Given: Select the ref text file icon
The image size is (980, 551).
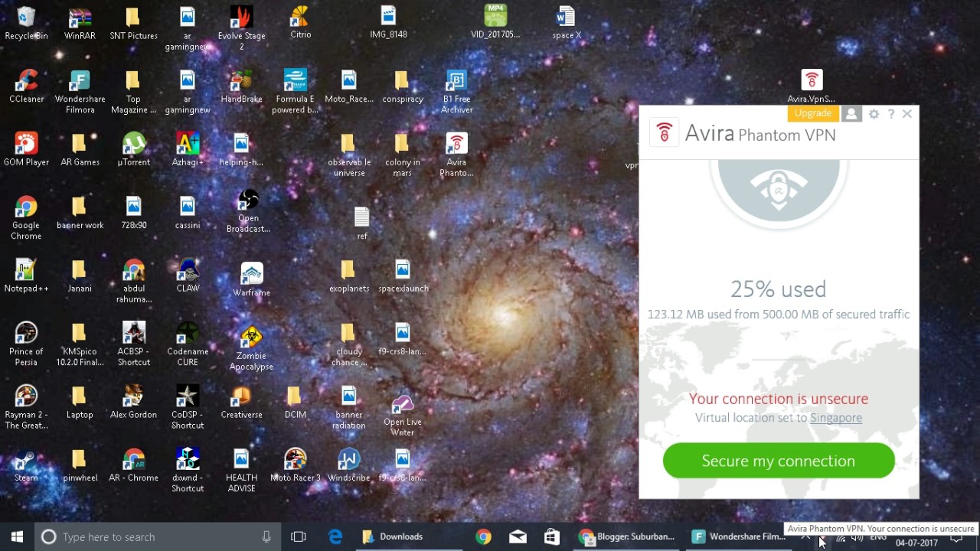Looking at the screenshot, I should 362,223.
